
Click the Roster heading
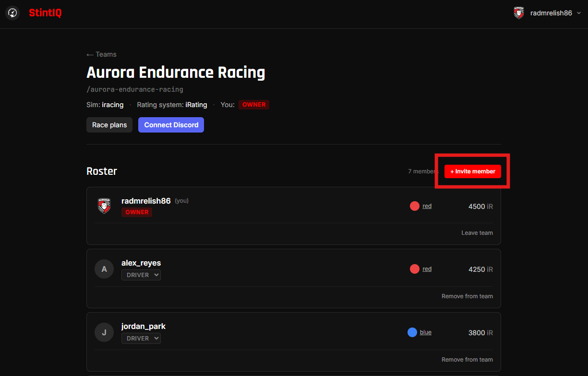(102, 171)
